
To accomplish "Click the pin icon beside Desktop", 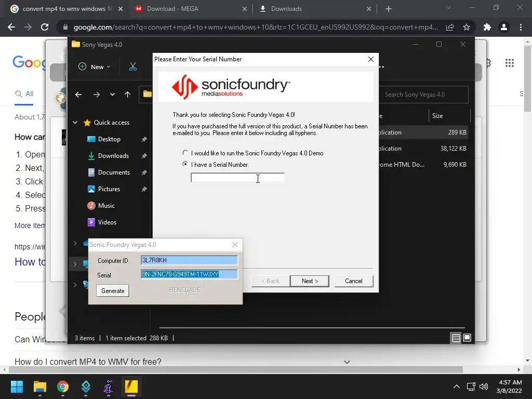I will pos(144,139).
